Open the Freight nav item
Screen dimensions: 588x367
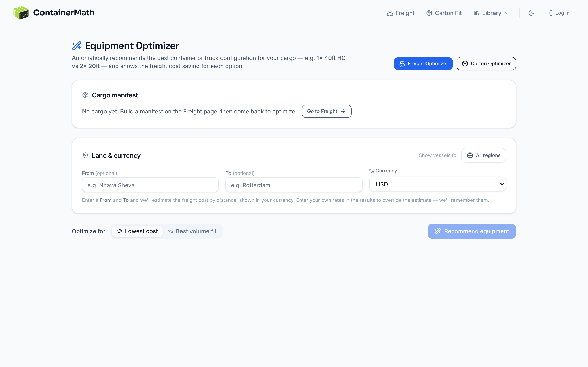click(401, 13)
